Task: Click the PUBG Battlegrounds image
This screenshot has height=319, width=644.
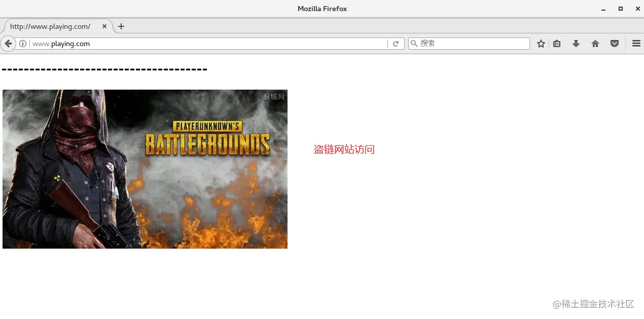Action: 145,169
